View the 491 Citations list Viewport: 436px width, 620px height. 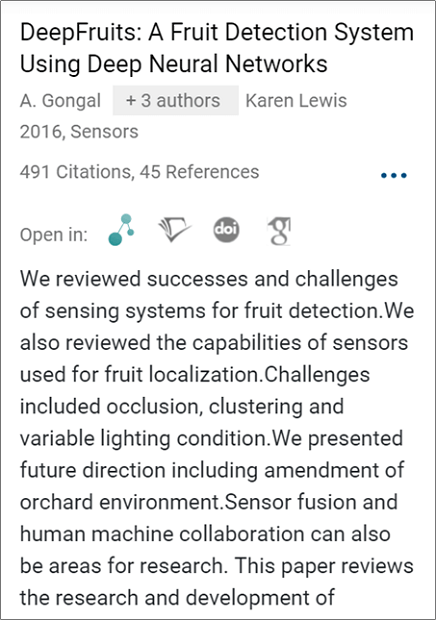tap(75, 172)
